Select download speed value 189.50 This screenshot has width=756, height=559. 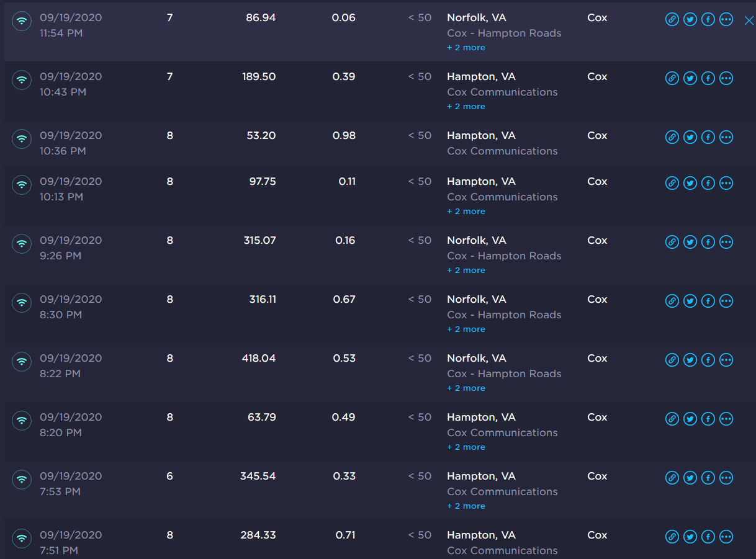click(x=259, y=76)
